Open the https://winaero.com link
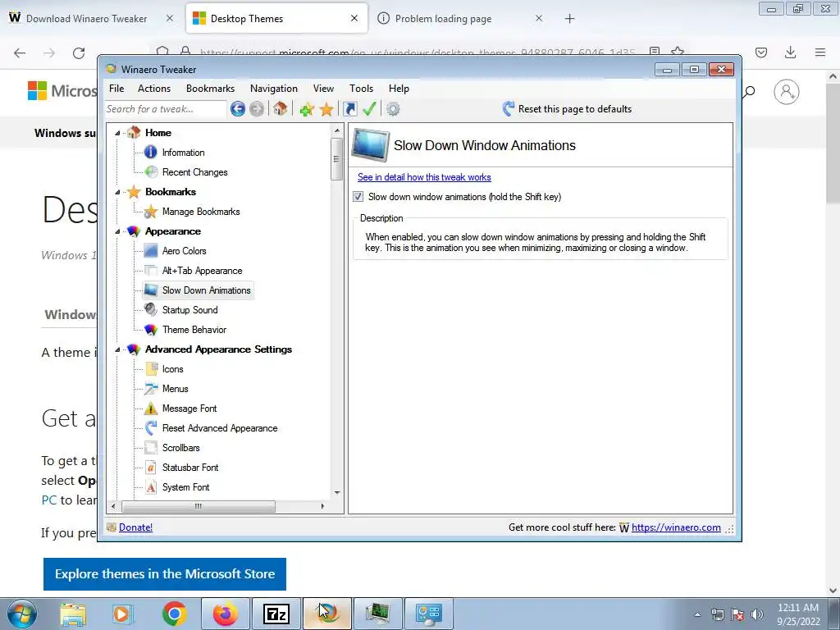 (x=676, y=527)
